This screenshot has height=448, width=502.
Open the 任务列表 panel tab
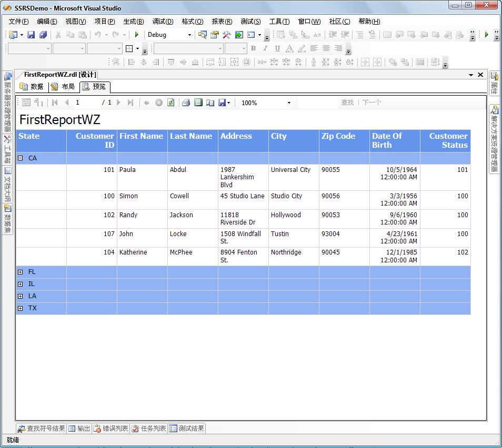[149, 429]
